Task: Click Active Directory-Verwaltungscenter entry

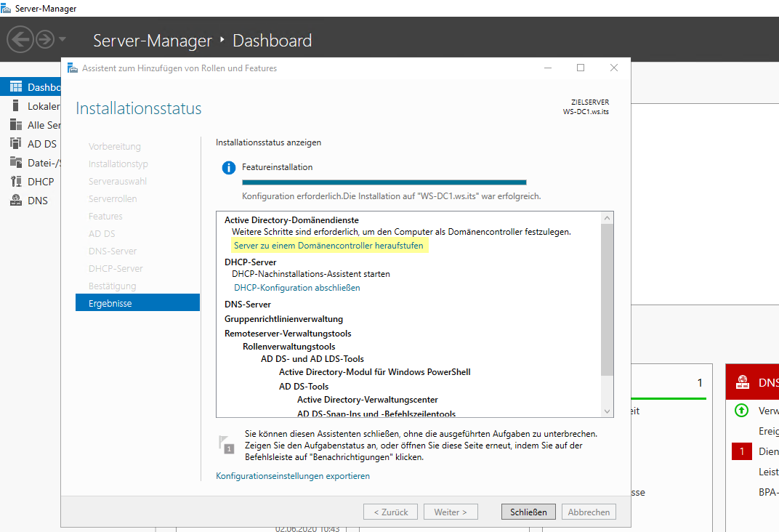Action: click(x=368, y=400)
